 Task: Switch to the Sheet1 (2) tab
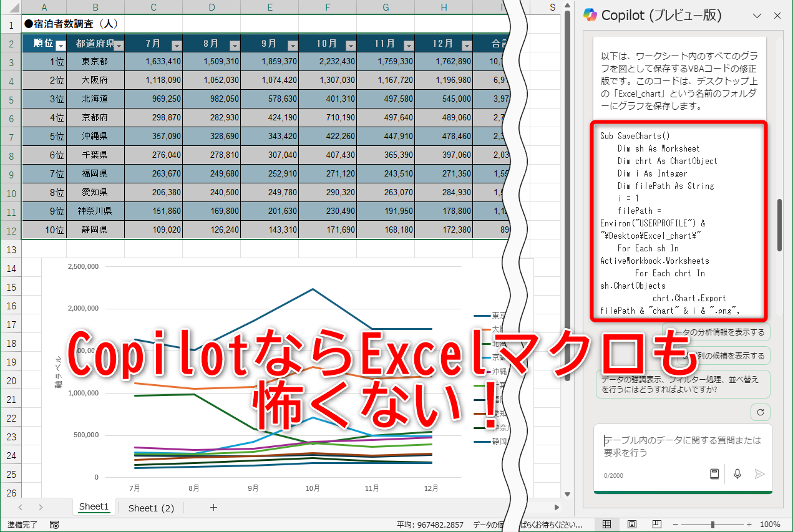click(151, 508)
